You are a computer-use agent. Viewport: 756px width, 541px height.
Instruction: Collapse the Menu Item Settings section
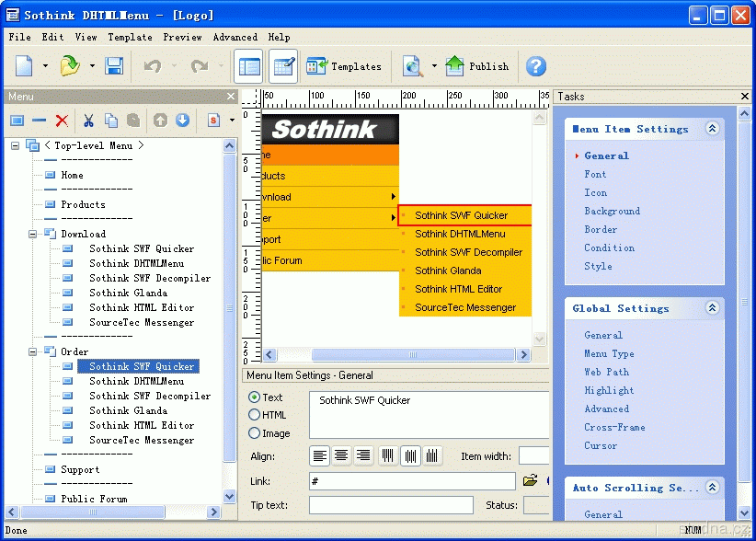pos(711,130)
